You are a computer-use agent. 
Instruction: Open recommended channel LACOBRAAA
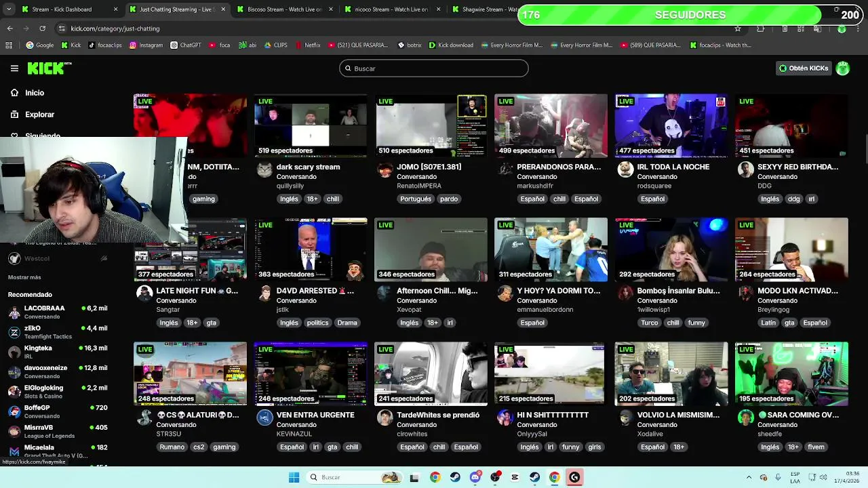(x=58, y=312)
